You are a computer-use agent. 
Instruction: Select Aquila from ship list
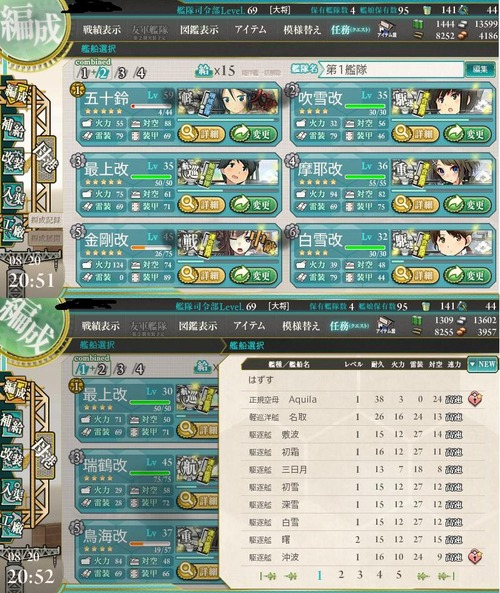[x=362, y=399]
